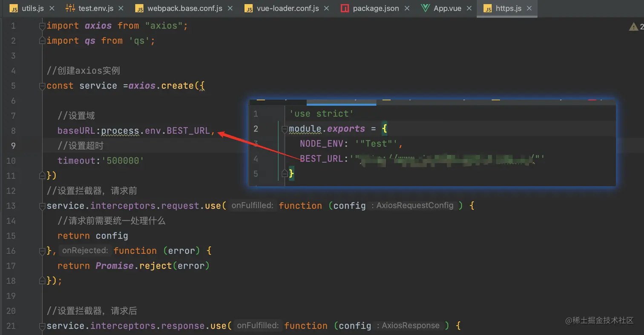Click the AxiosRequestConfig type hint
This screenshot has width=644, height=335.
point(415,206)
